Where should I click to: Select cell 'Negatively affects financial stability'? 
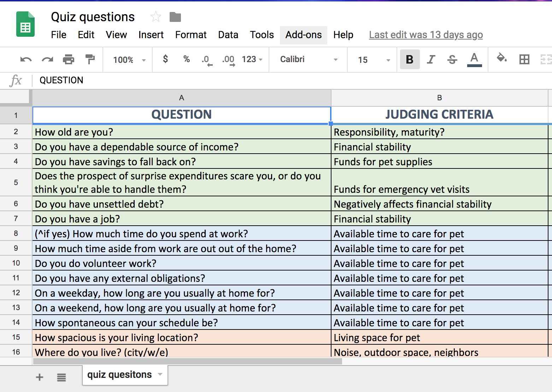coord(439,204)
